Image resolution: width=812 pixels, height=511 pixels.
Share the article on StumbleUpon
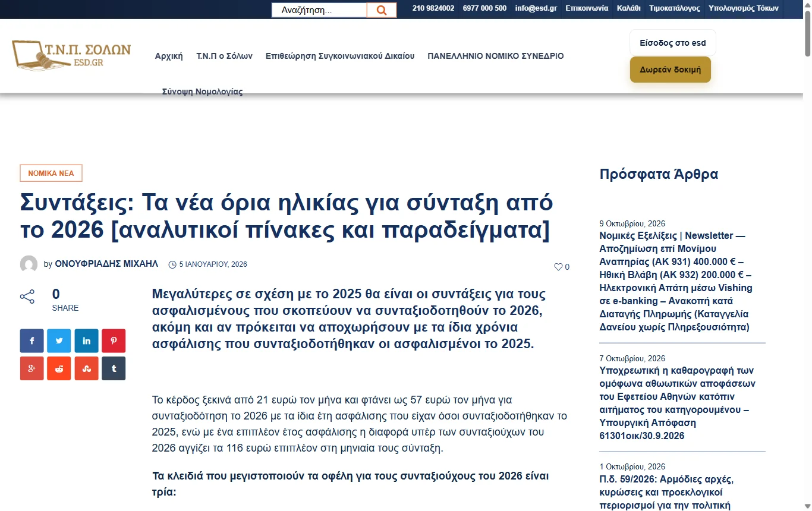click(x=86, y=368)
